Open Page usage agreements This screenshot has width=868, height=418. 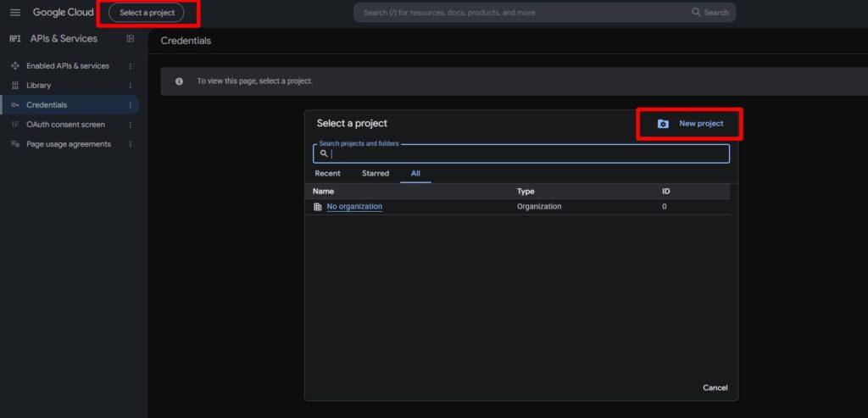pos(69,144)
